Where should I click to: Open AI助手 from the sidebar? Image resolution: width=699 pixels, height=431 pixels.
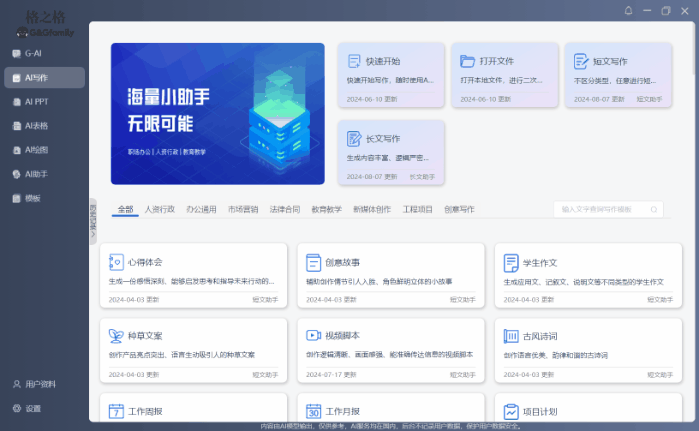pyautogui.click(x=36, y=174)
